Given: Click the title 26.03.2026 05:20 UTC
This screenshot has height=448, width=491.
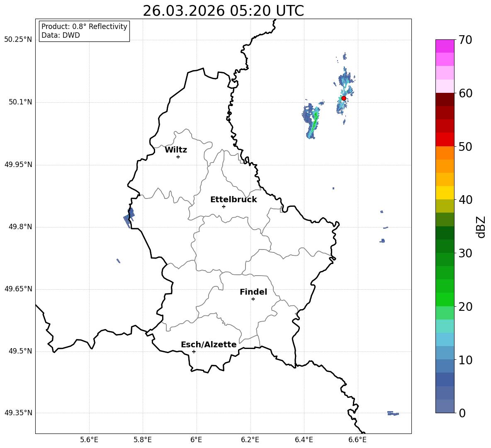Looking at the screenshot, I should 223,11.
